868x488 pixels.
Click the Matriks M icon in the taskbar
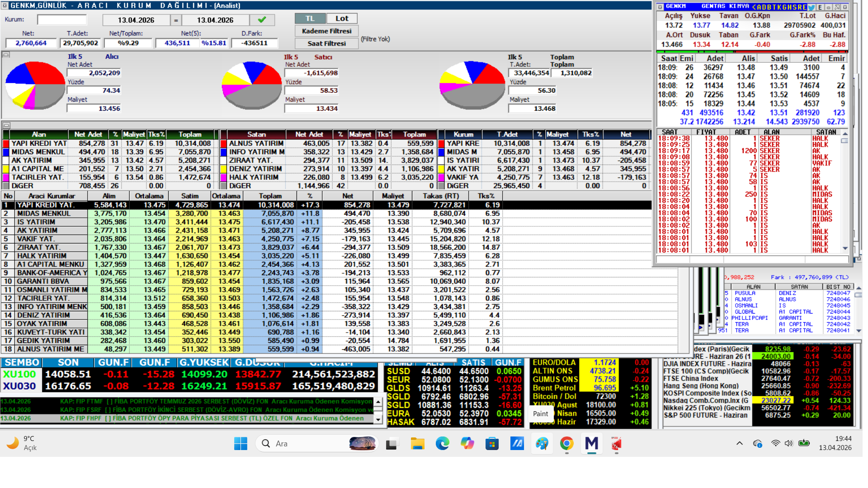coord(591,444)
